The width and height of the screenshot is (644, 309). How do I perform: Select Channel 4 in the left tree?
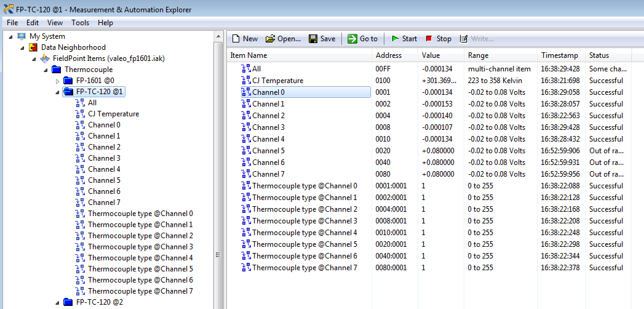[x=104, y=169]
